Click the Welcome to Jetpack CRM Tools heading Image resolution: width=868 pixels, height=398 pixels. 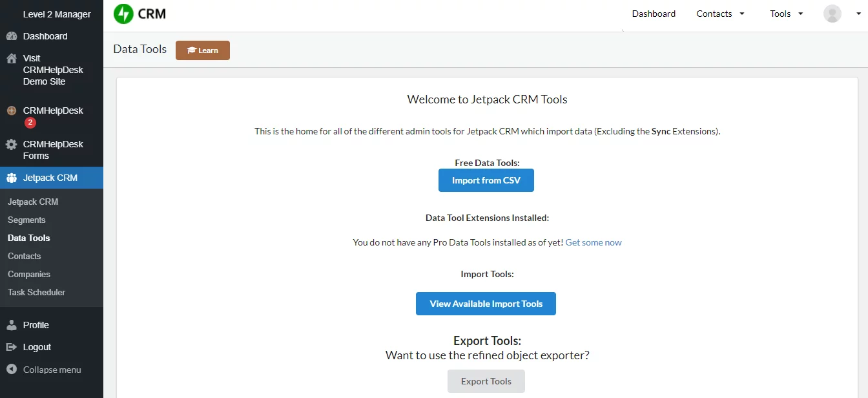488,99
